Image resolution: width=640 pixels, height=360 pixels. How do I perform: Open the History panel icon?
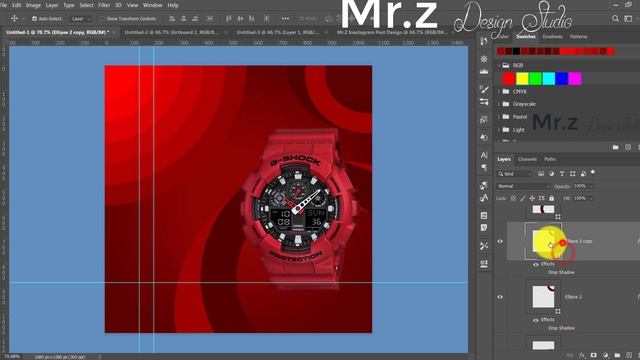point(484,41)
